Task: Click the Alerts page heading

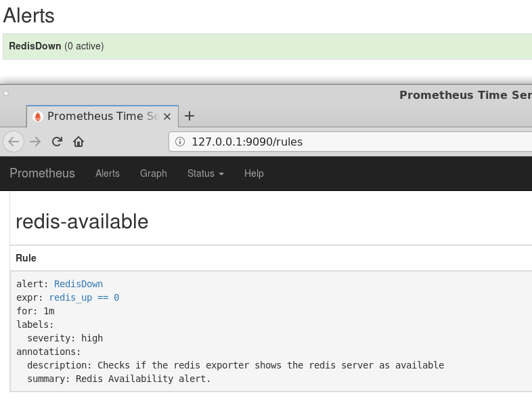Action: pyautogui.click(x=29, y=16)
